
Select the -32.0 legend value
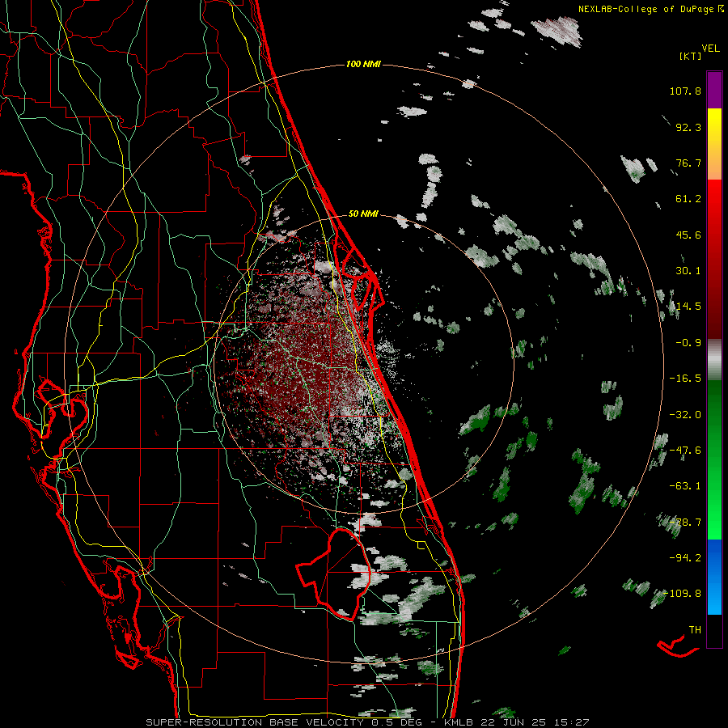(685, 415)
